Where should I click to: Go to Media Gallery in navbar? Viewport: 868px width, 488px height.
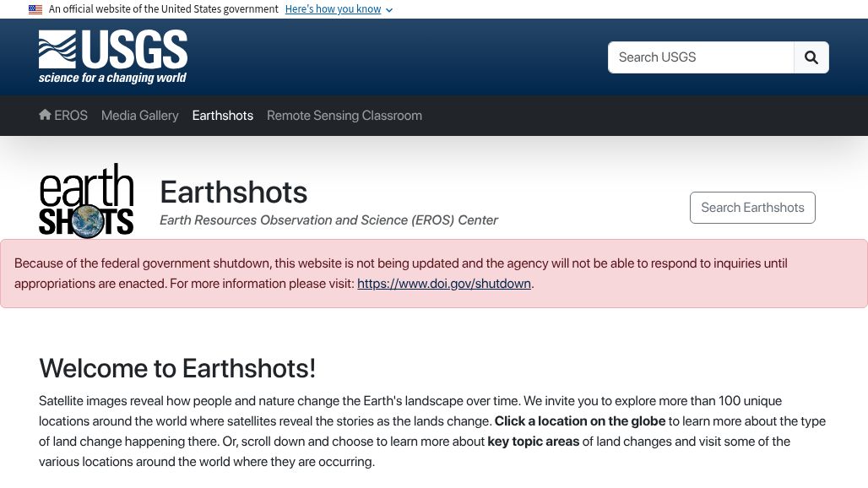pos(140,116)
